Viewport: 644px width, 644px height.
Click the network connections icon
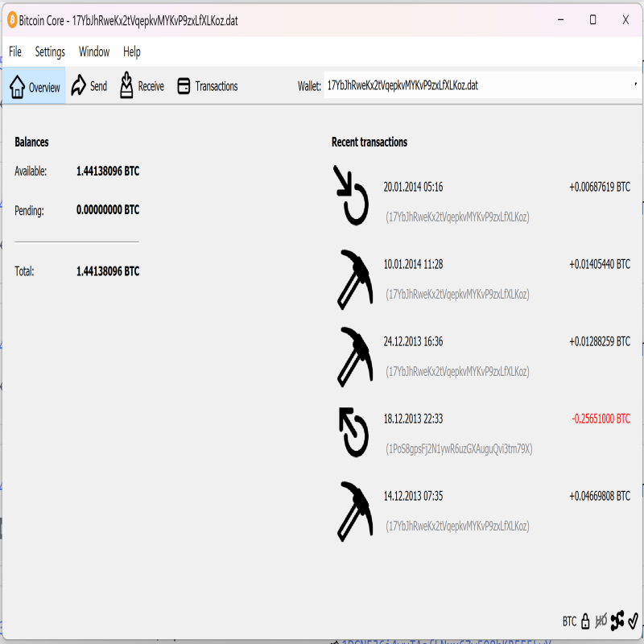pyautogui.click(x=617, y=621)
